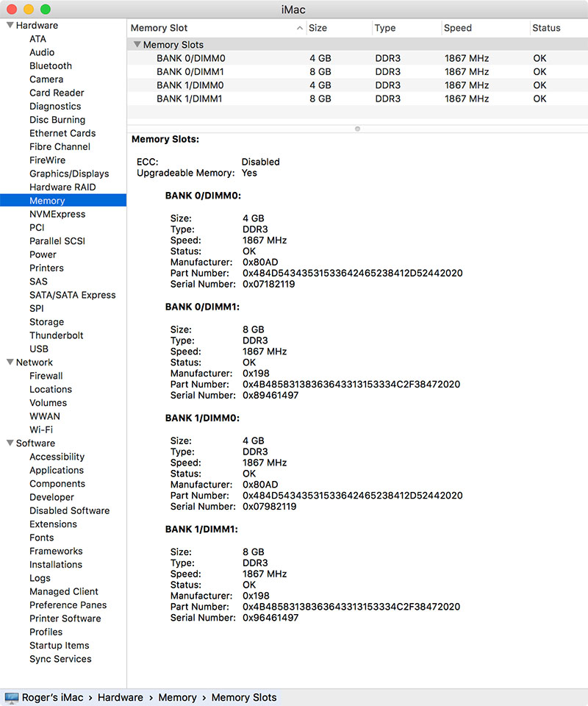Select Diagnostics in the sidebar

[55, 106]
